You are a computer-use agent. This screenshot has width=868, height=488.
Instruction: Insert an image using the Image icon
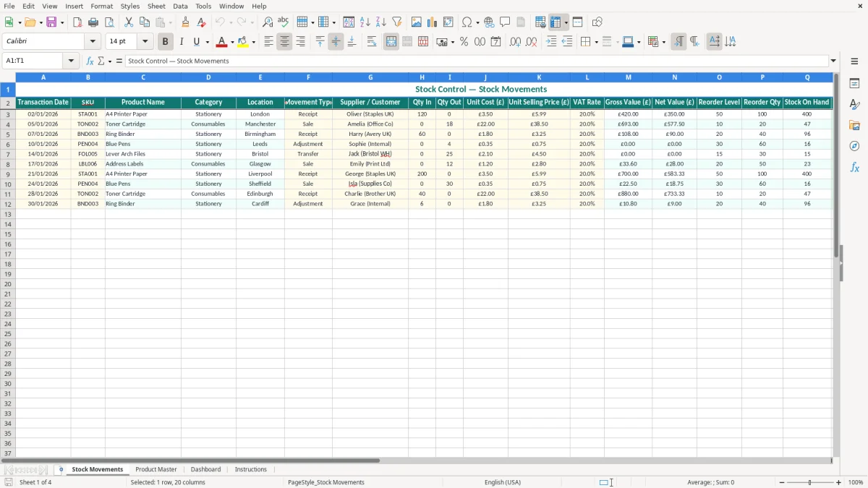click(417, 22)
